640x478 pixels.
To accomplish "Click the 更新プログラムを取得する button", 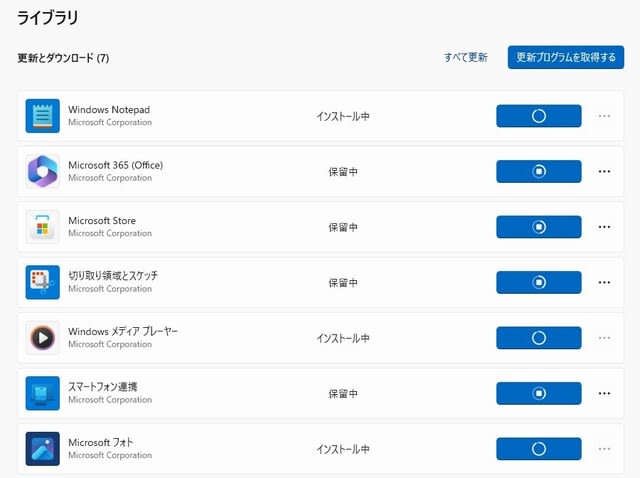I will tap(566, 57).
